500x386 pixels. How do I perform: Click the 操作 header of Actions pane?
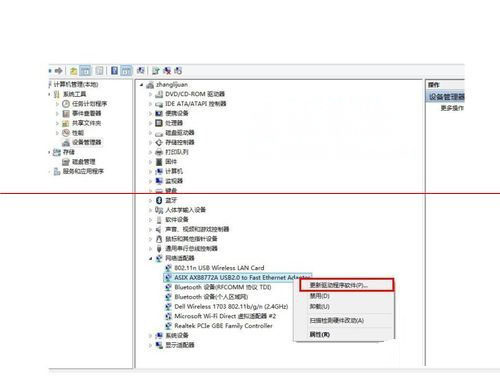coord(434,85)
